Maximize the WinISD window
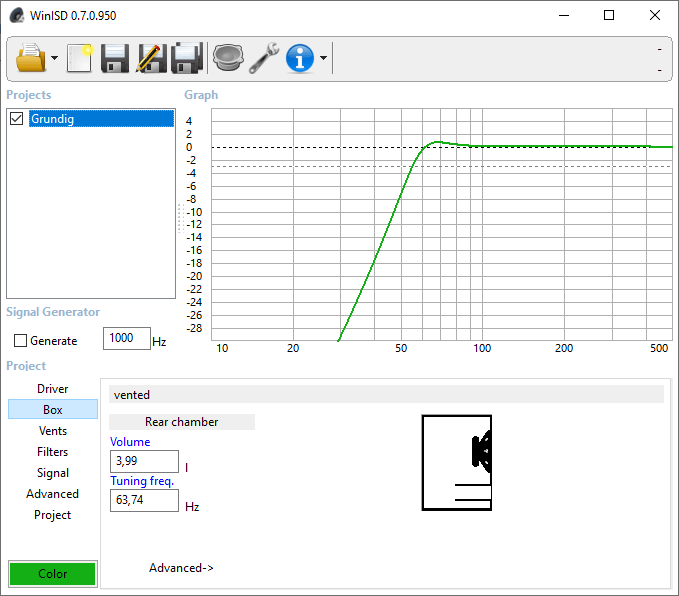 click(x=609, y=15)
